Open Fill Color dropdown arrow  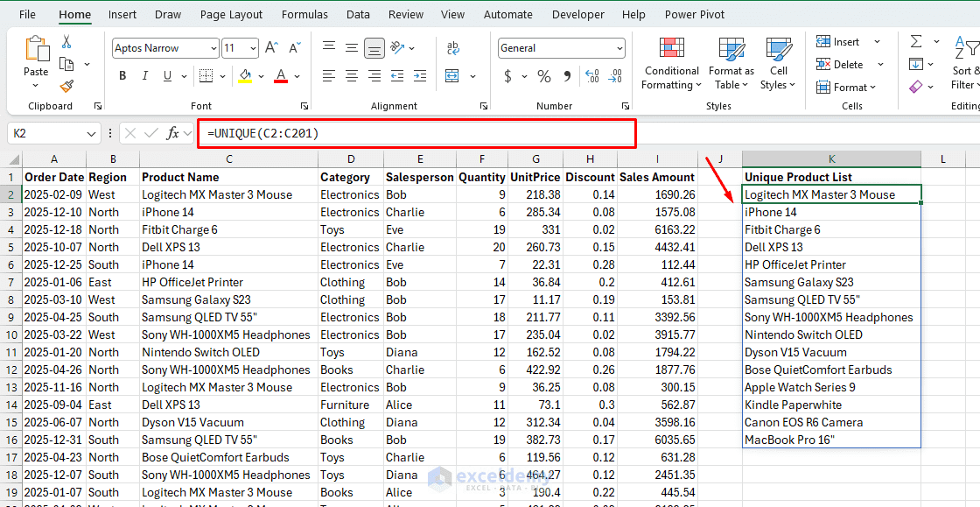(x=261, y=76)
